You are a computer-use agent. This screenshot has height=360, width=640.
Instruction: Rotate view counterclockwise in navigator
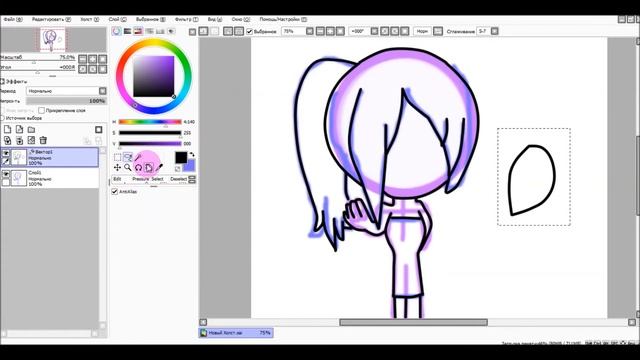pyautogui.click(x=83, y=69)
